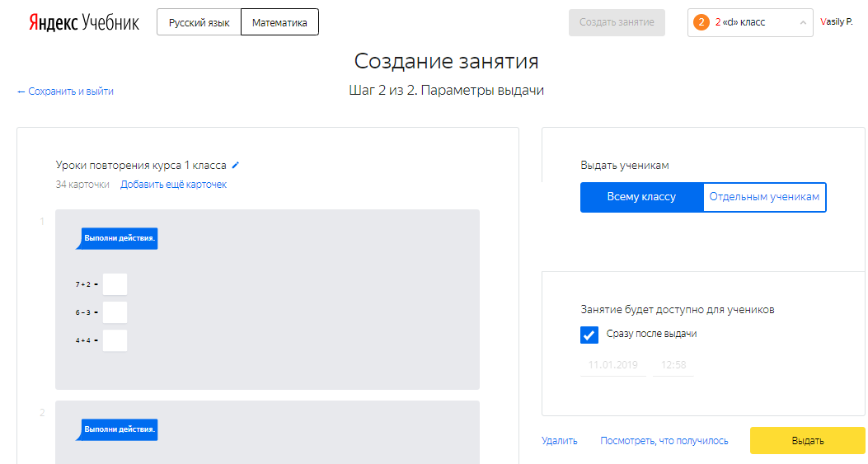Click the orange class number 2 badge

[x=701, y=23]
